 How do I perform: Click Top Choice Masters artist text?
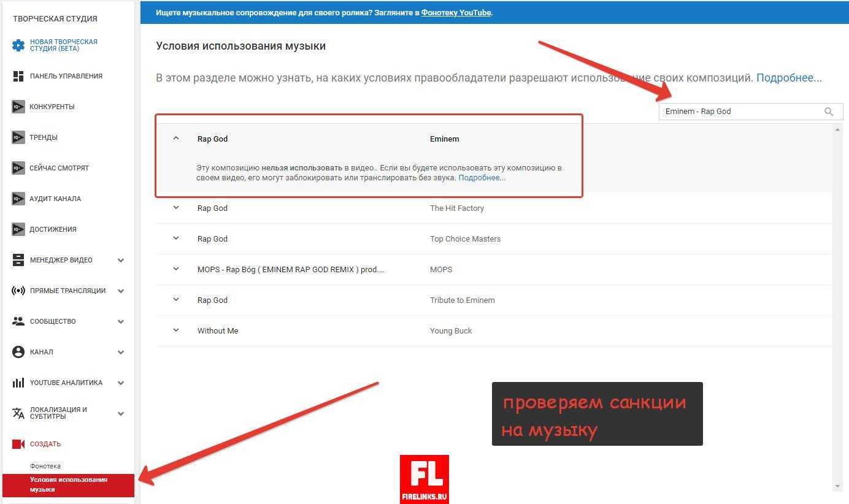(466, 239)
